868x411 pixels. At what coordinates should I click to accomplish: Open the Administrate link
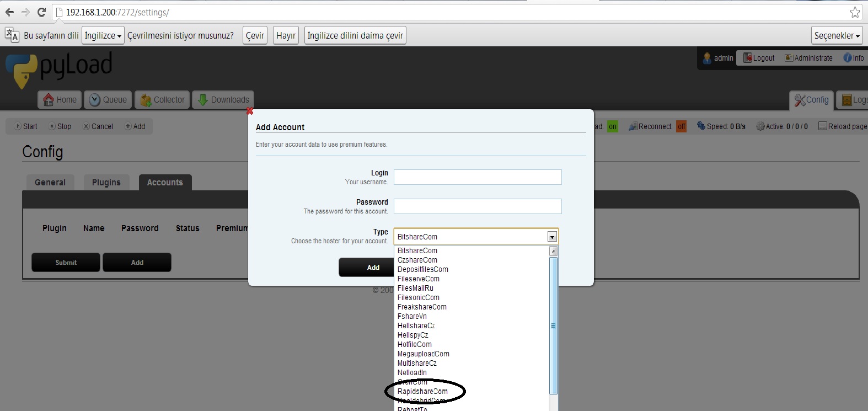[x=808, y=58]
